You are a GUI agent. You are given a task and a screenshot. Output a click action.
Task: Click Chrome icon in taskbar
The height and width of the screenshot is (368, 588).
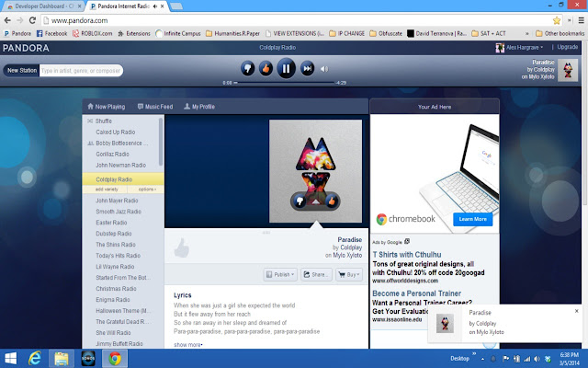tap(115, 359)
